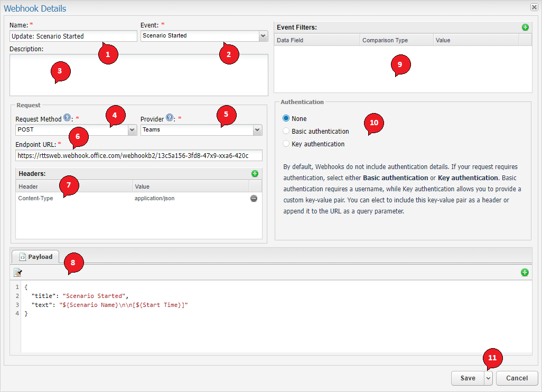
Task: Open the Event dropdown list
Action: click(x=263, y=36)
